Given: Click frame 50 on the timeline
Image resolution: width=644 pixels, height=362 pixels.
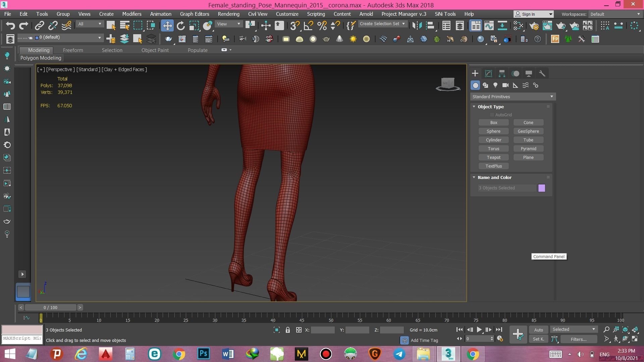Looking at the screenshot, I should click(331, 318).
